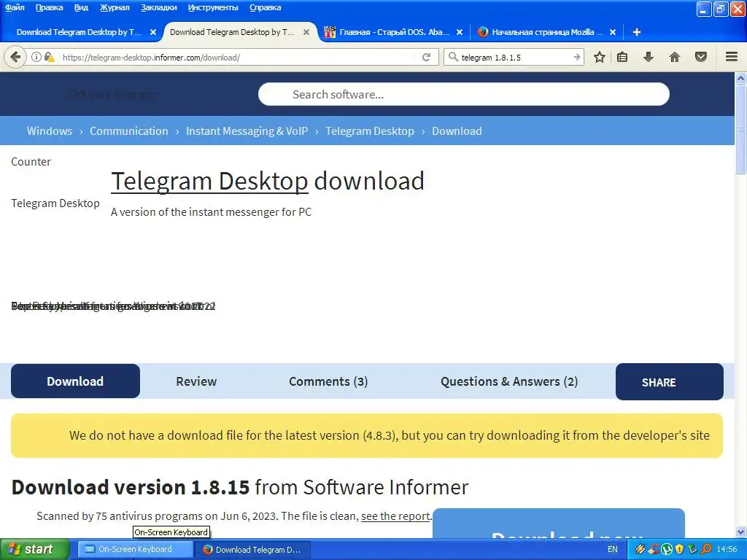Open a new tab with plus button
The height and width of the screenshot is (560, 747).
(636, 32)
